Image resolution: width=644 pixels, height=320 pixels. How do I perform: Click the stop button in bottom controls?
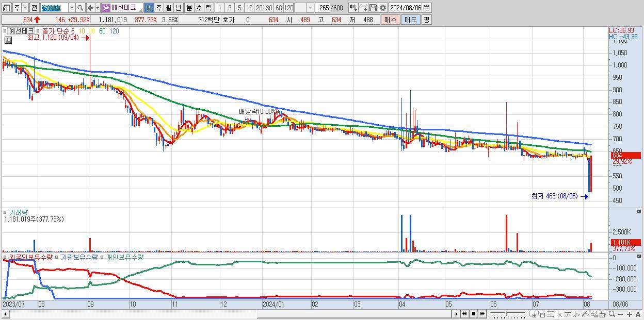pos(474,314)
